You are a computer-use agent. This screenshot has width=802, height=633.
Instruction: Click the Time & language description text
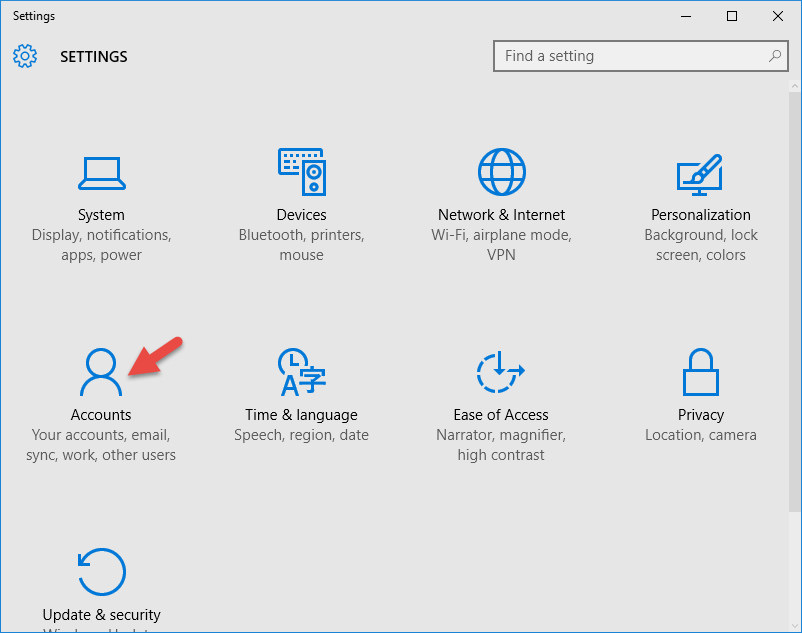301,434
